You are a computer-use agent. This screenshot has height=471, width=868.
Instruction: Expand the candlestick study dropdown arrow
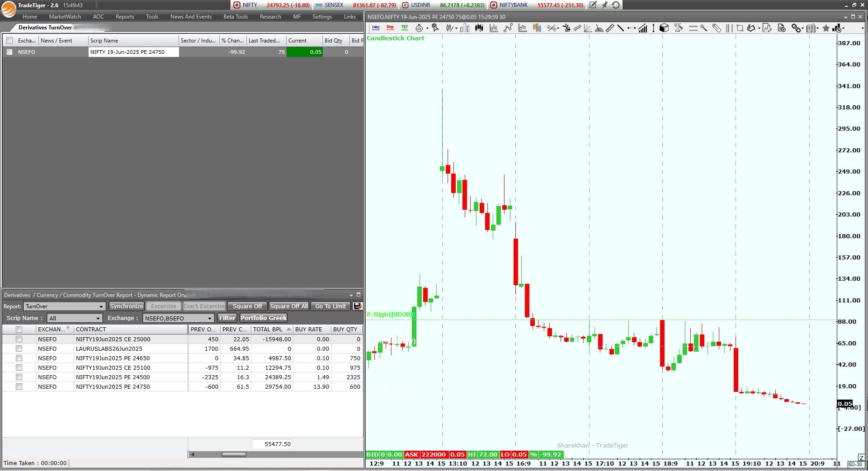pos(456,28)
